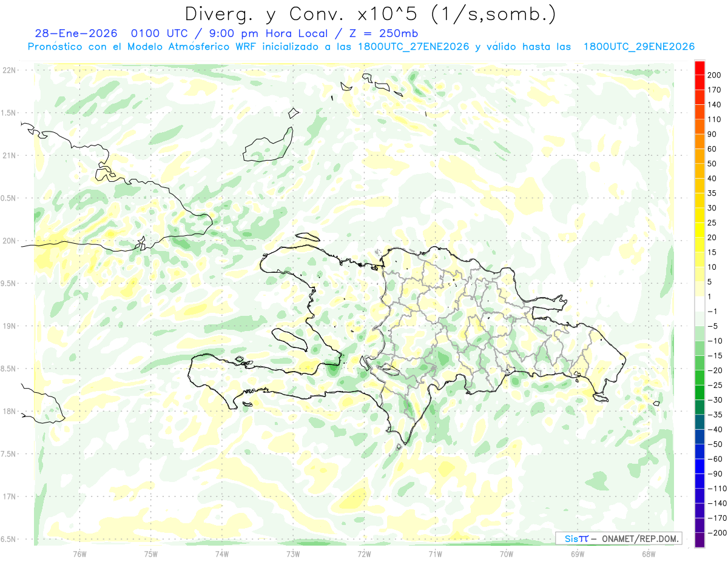Click the negative '-35' colorbar label
This screenshot has height=562, width=728.
(716, 415)
